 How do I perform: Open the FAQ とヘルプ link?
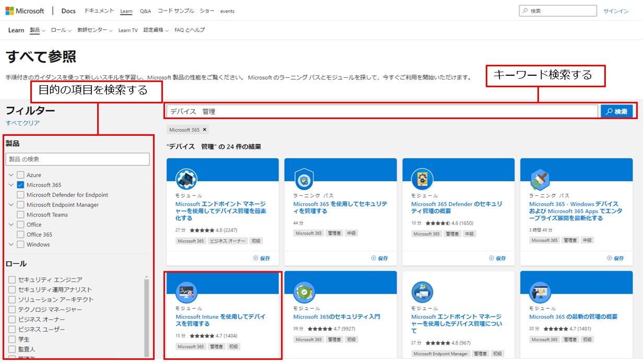click(190, 30)
